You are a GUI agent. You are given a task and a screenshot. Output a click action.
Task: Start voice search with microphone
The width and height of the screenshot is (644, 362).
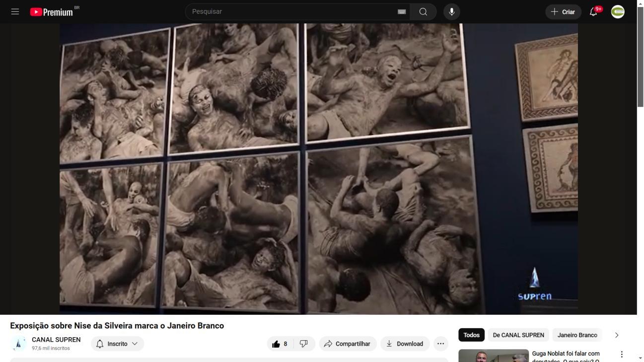451,11
